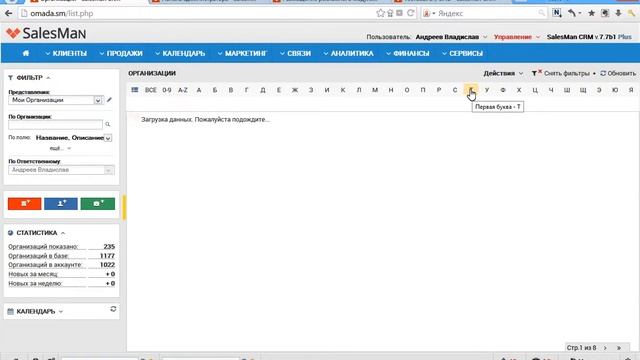The height and width of the screenshot is (360, 640).
Task: Open the КЛИЕНТЫ menu
Action: coord(66,53)
